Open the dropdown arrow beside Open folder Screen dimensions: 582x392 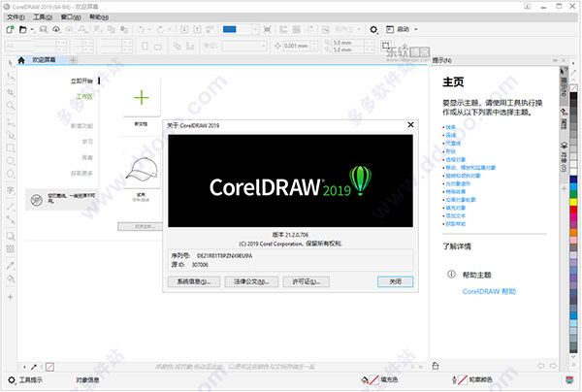pos(32,29)
